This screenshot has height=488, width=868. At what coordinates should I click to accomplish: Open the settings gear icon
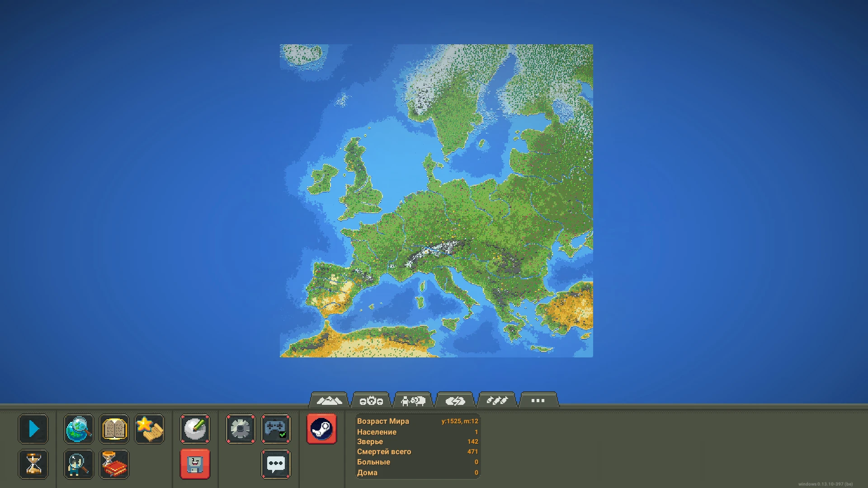point(240,429)
